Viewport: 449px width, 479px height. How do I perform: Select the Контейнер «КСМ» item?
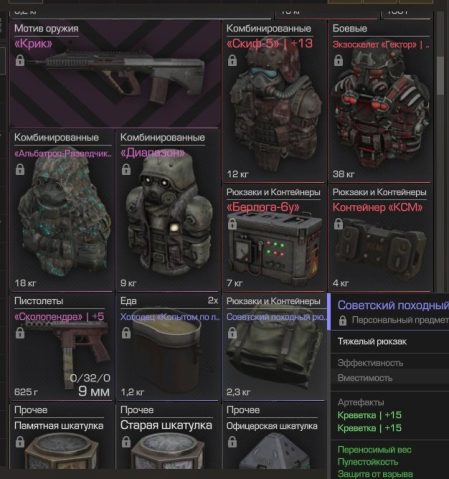click(380, 238)
